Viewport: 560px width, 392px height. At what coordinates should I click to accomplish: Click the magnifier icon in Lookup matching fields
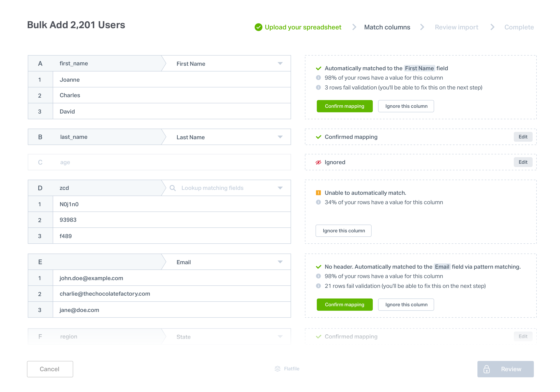[172, 188]
